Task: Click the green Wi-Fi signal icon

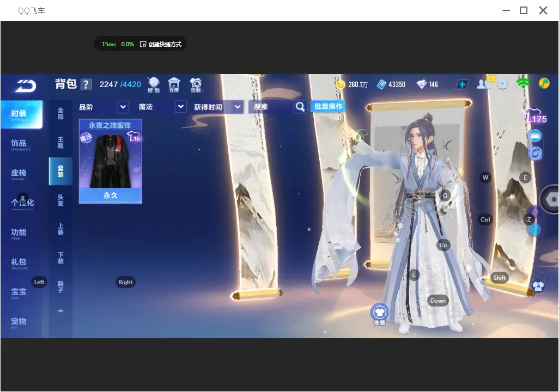Action: (x=523, y=83)
